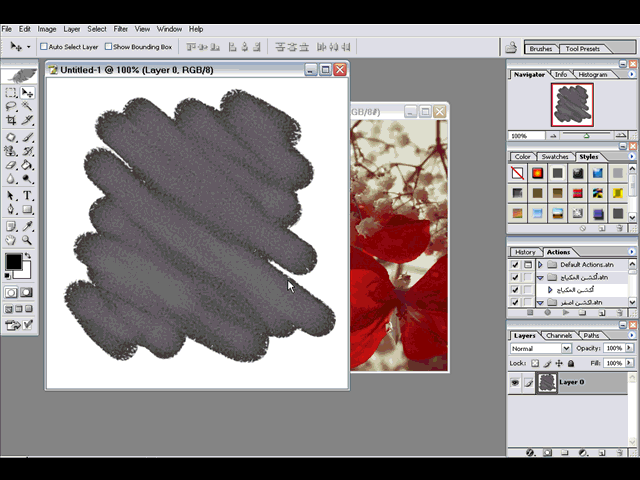
Task: Click the play action button in Actions panel
Action: tap(566, 312)
